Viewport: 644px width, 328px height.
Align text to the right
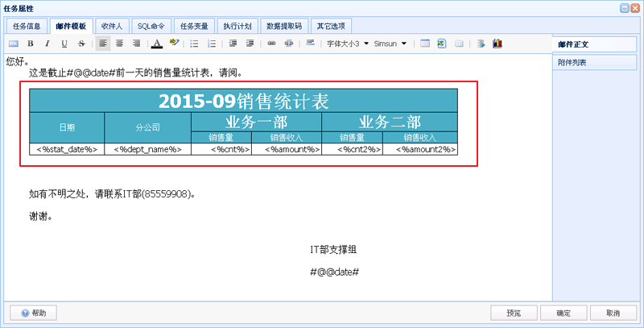[137, 44]
